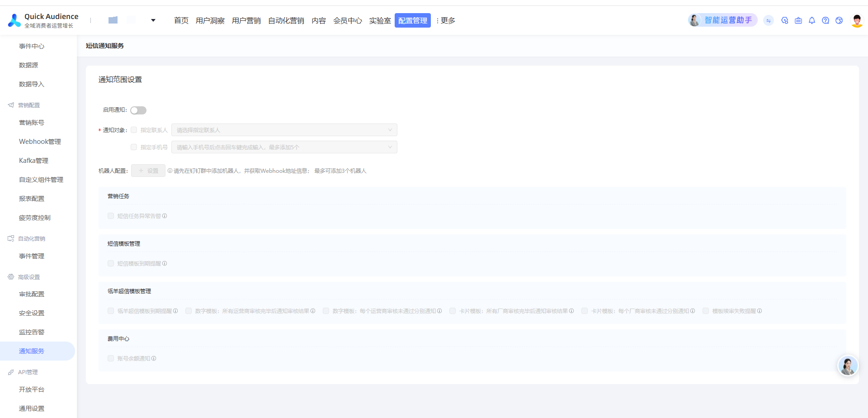Check the 指定手机号 checkbox

[x=134, y=147]
